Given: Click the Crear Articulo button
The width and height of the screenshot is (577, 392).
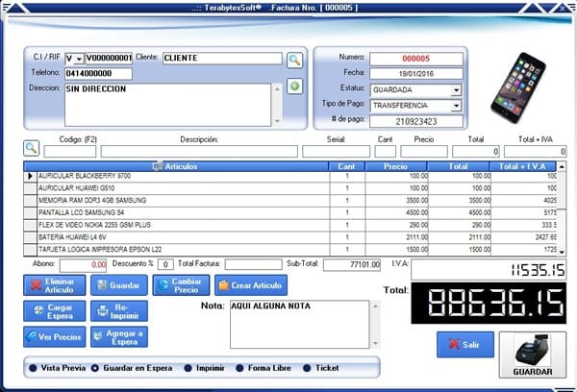Looking at the screenshot, I should coord(251,285).
